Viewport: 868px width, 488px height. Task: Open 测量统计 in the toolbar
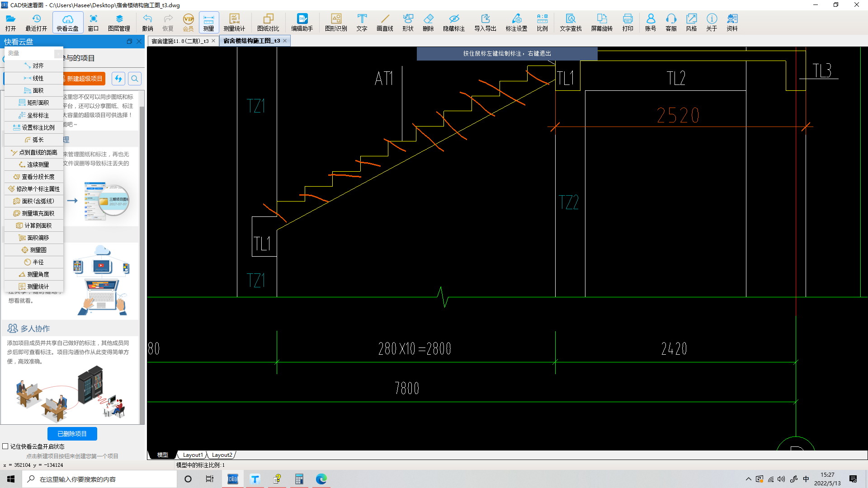234,22
